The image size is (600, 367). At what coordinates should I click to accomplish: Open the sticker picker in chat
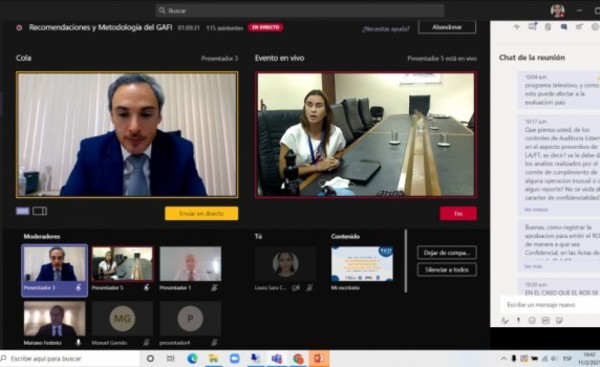559,320
